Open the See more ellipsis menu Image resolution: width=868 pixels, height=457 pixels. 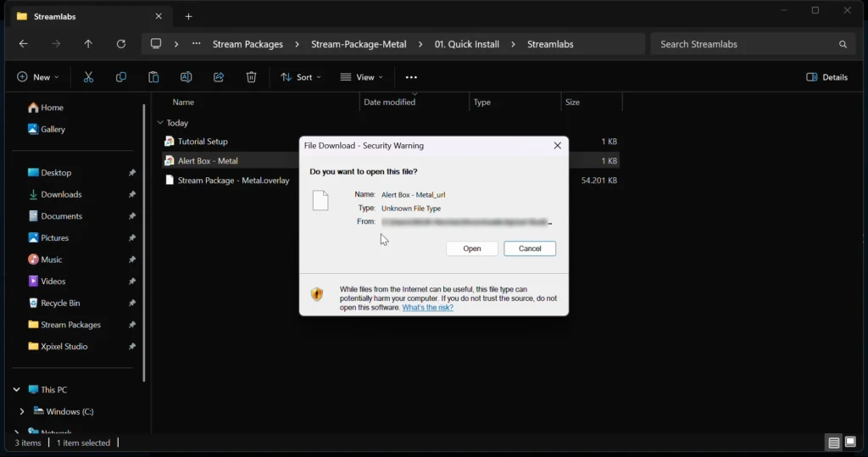(412, 77)
